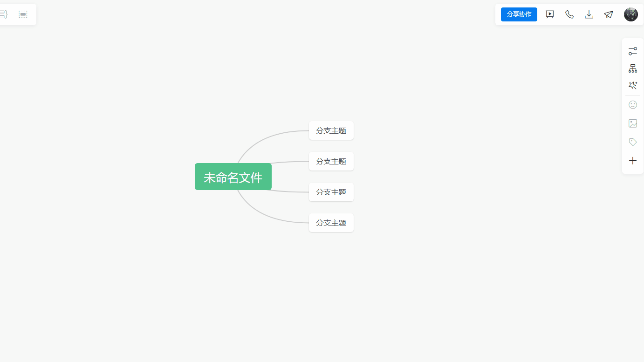Click the blue 分享协作 share button
This screenshot has width=644, height=362.
pyautogui.click(x=519, y=14)
